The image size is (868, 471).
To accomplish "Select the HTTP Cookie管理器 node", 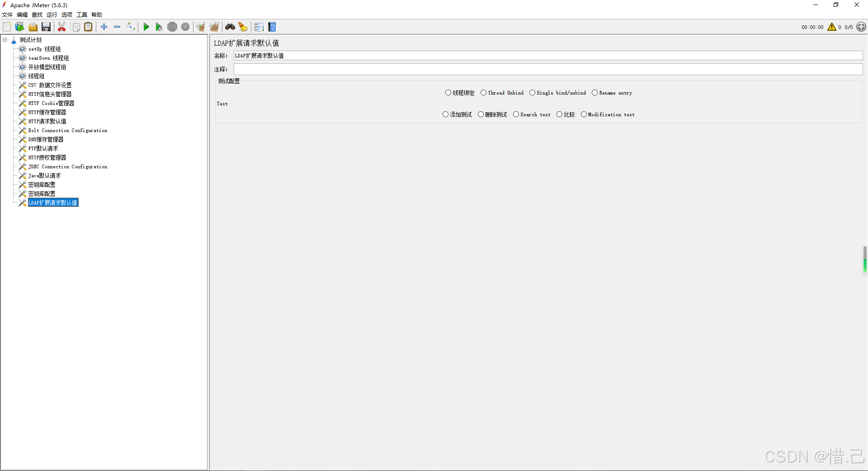I will [x=51, y=103].
